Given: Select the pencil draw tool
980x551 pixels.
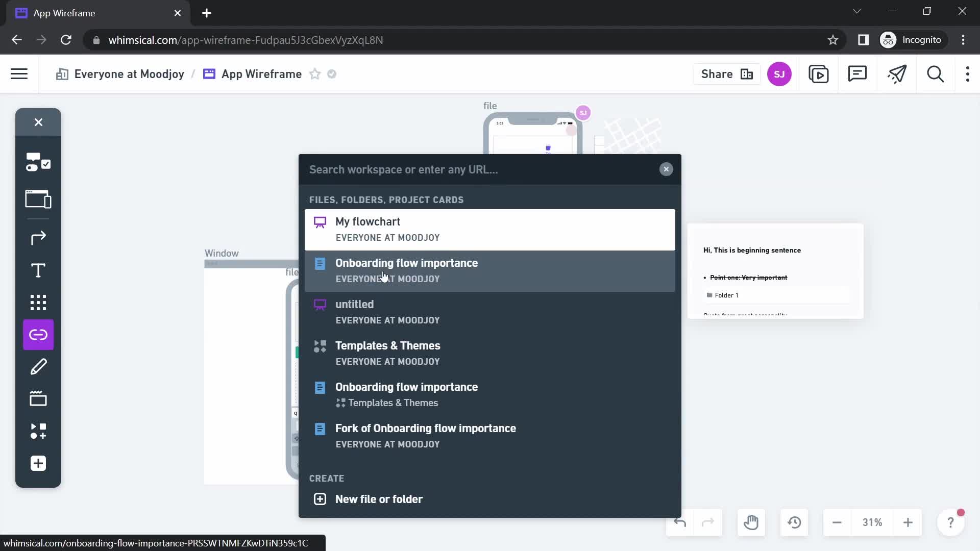Looking at the screenshot, I should pyautogui.click(x=38, y=367).
